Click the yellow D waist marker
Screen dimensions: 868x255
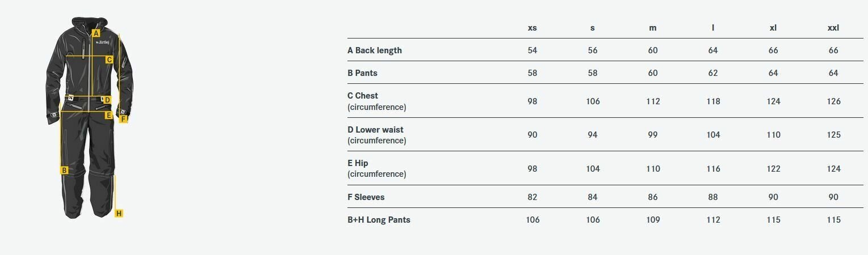(107, 100)
